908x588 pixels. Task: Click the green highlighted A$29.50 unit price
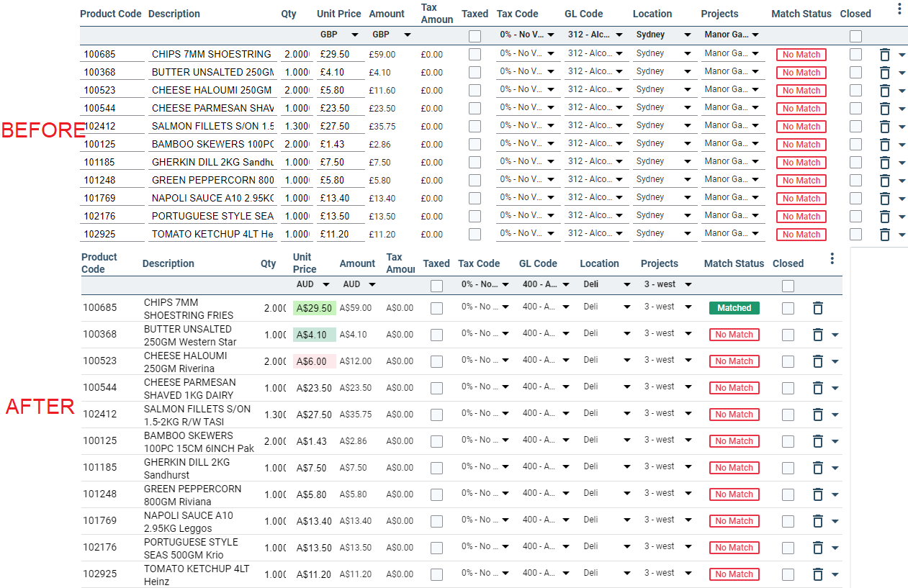click(x=315, y=308)
